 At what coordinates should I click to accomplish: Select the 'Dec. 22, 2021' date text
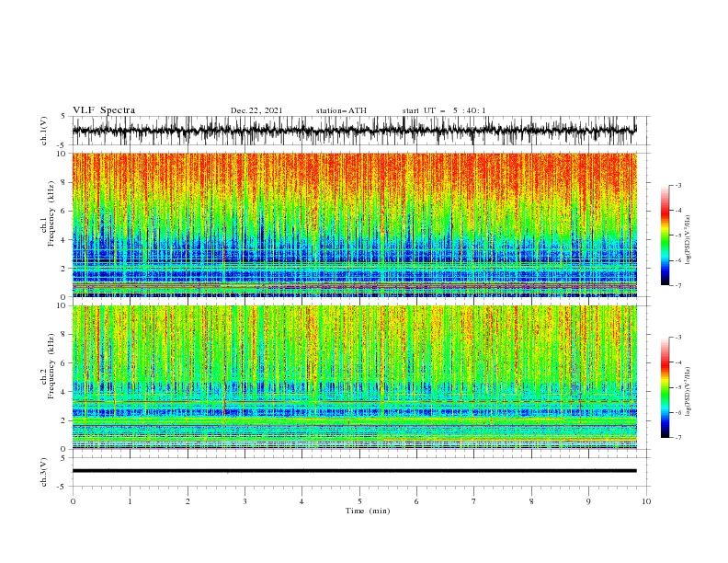[256, 110]
